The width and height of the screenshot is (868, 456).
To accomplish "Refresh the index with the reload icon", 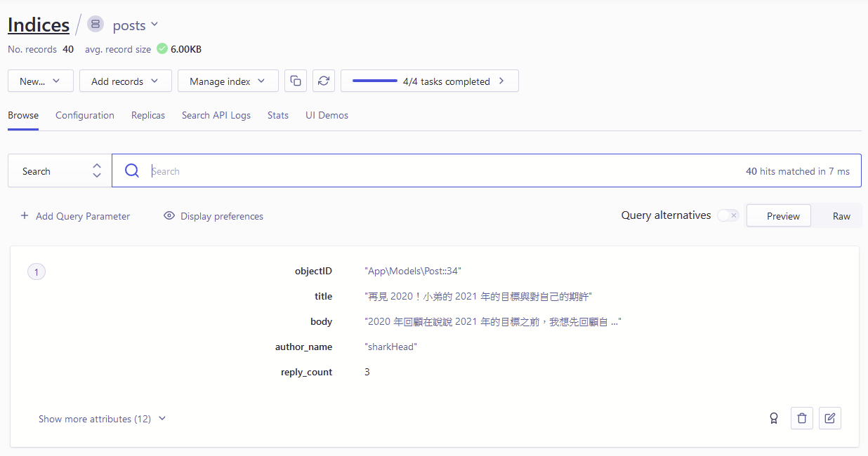I will click(x=324, y=81).
